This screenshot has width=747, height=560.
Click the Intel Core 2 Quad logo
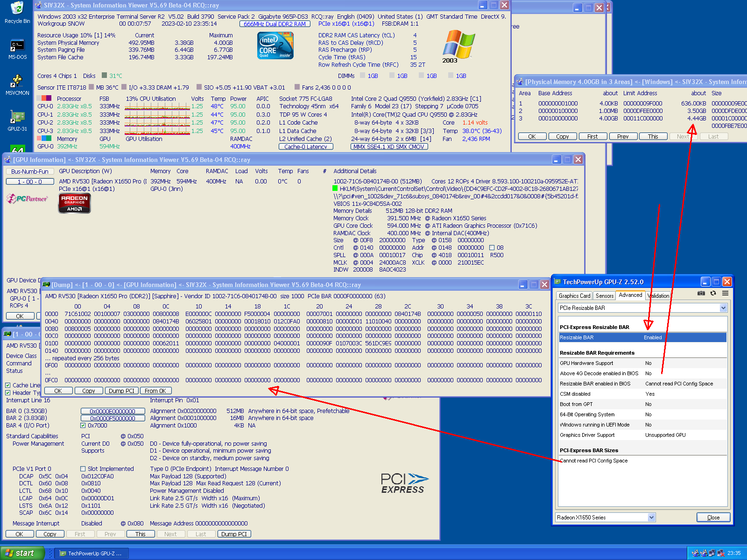click(276, 45)
